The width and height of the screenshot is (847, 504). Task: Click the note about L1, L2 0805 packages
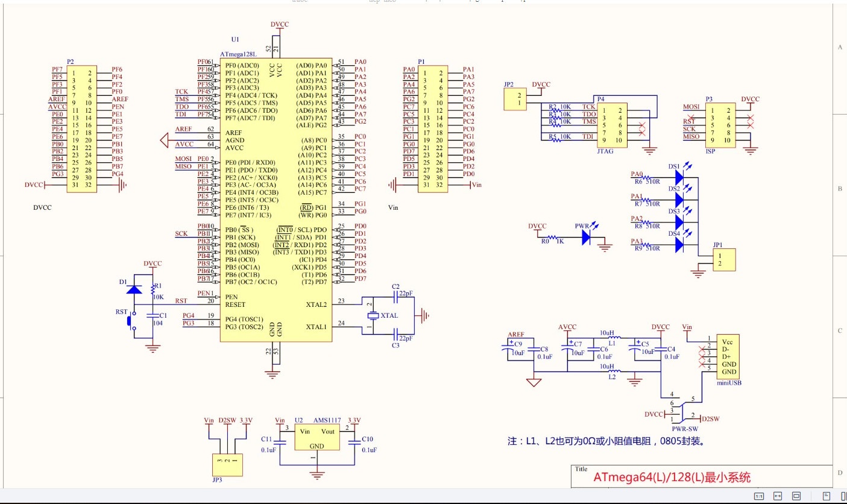tap(607, 441)
